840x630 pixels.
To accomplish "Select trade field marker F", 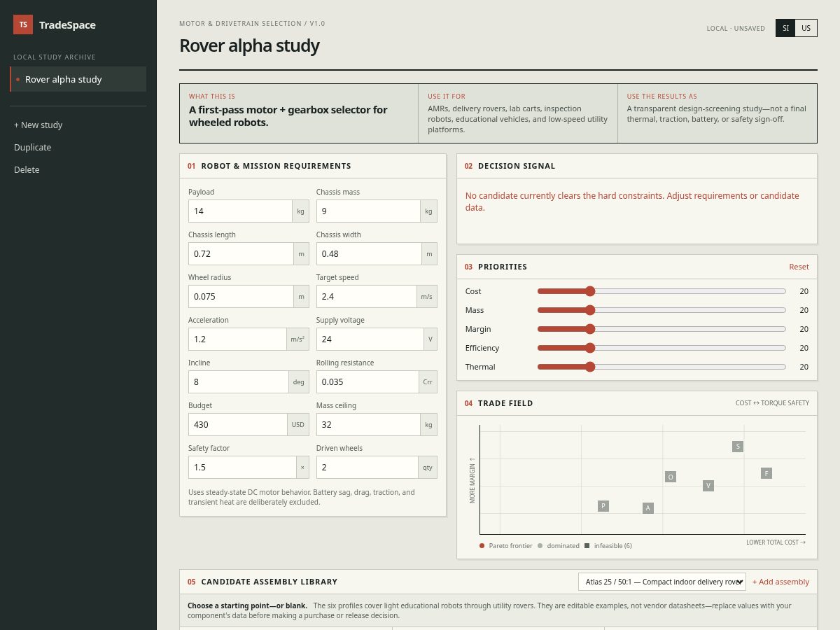I will coord(766,473).
